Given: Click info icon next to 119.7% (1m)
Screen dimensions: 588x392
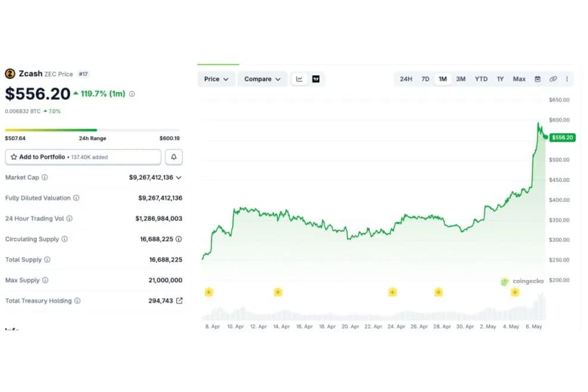Looking at the screenshot, I should point(132,94).
